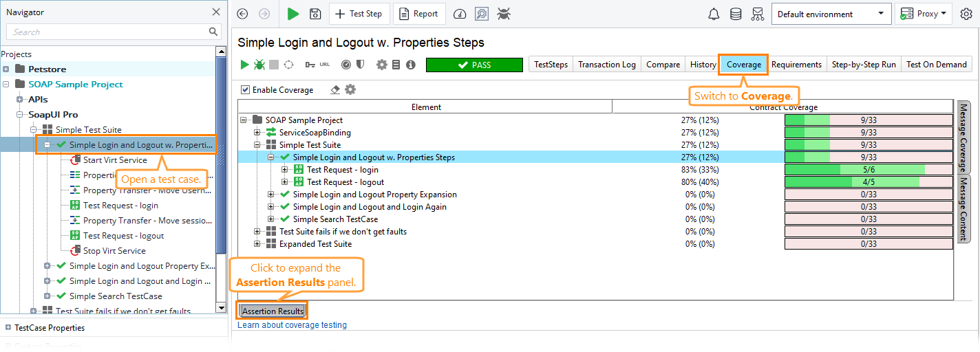Open the Requirements tab
This screenshot has width=980, height=352.
coord(796,65)
